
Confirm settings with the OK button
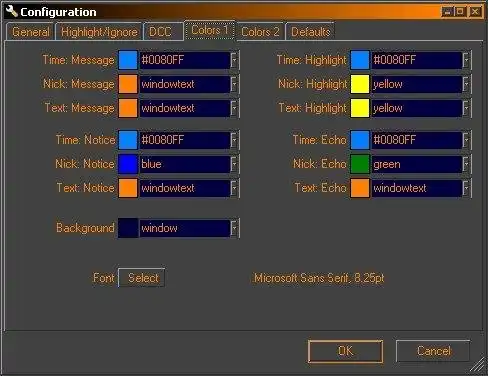pos(345,351)
